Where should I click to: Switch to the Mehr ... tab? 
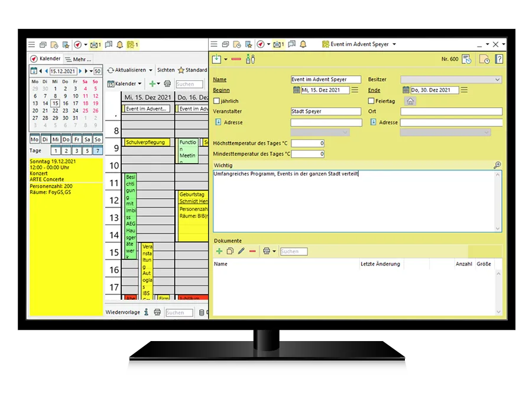tap(78, 59)
